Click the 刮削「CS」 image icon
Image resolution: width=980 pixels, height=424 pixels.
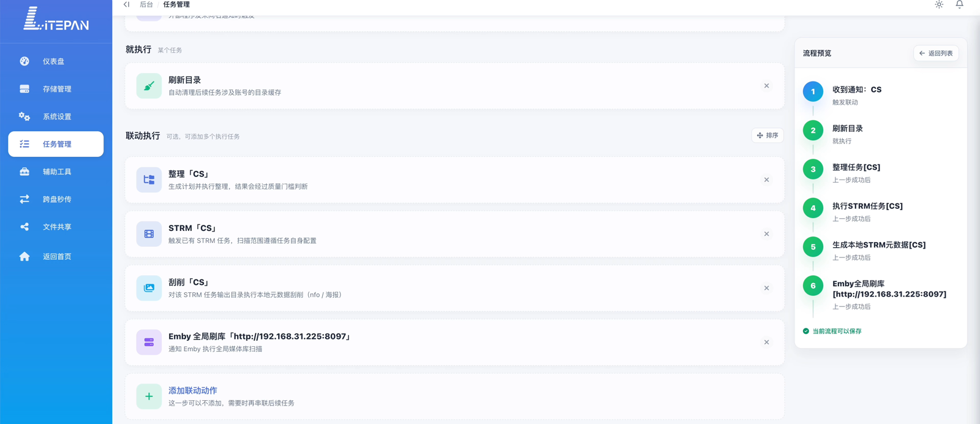(x=149, y=288)
